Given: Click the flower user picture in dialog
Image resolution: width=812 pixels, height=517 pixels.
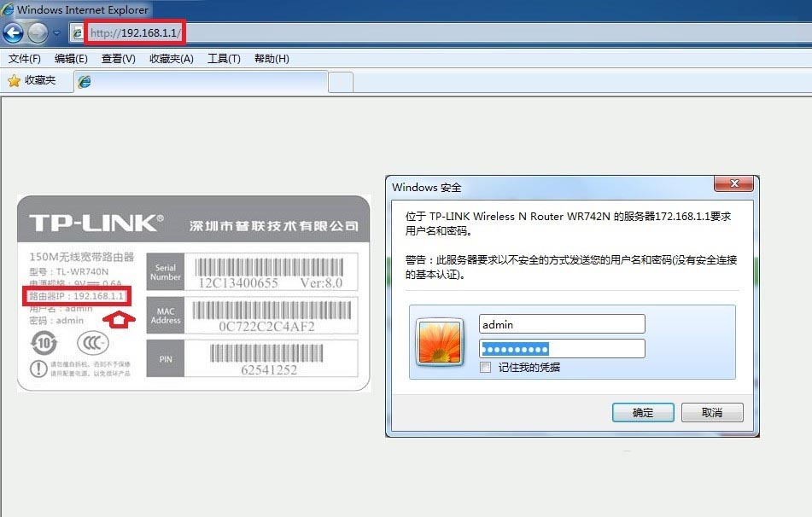Looking at the screenshot, I should [x=439, y=342].
